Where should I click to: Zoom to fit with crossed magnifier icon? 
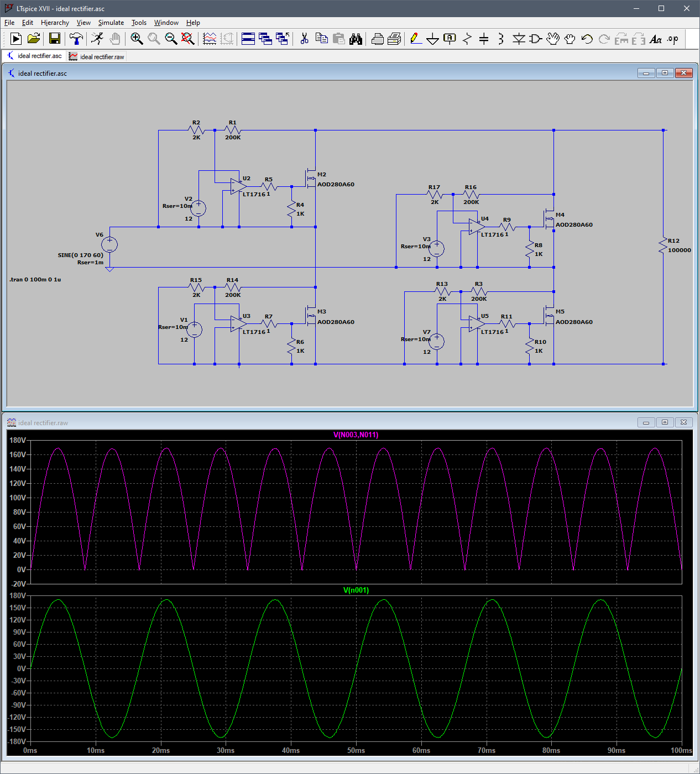[188, 39]
